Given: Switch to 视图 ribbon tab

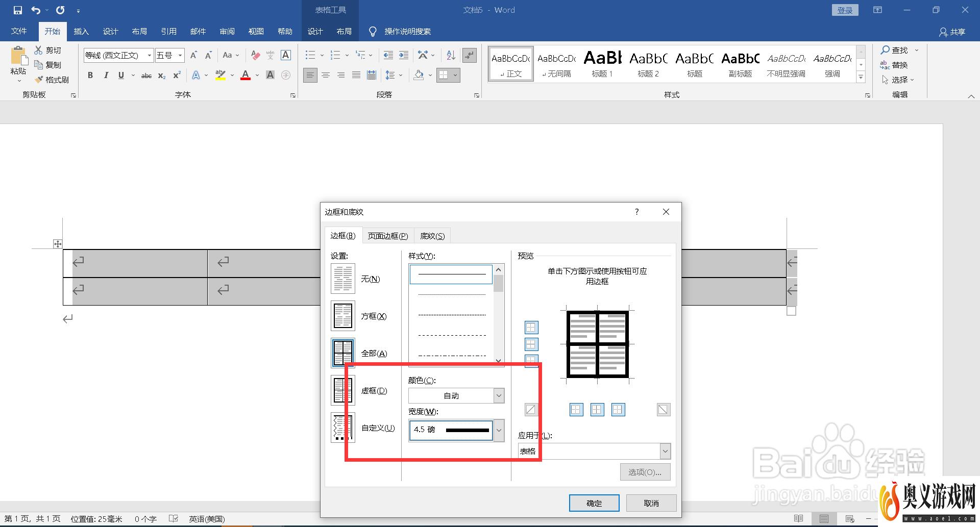Looking at the screenshot, I should click(x=256, y=32).
